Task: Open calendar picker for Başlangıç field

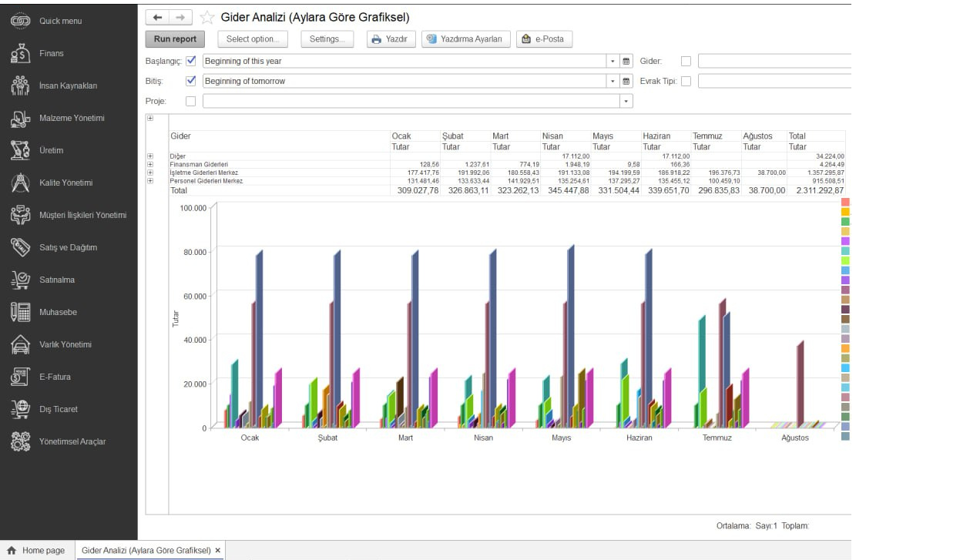Action: click(626, 61)
